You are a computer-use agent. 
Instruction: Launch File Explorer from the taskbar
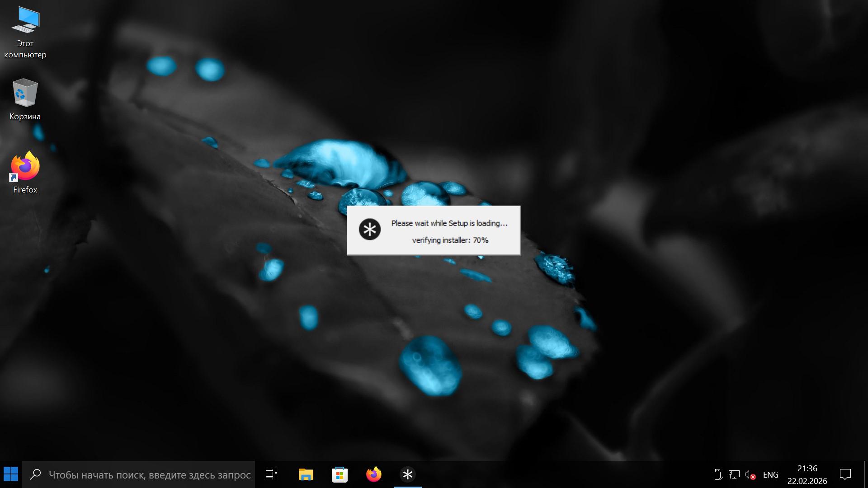tap(306, 474)
